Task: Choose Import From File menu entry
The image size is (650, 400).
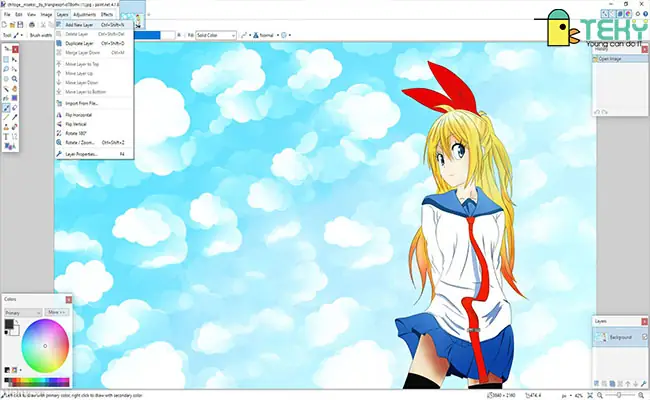Action: (94, 103)
